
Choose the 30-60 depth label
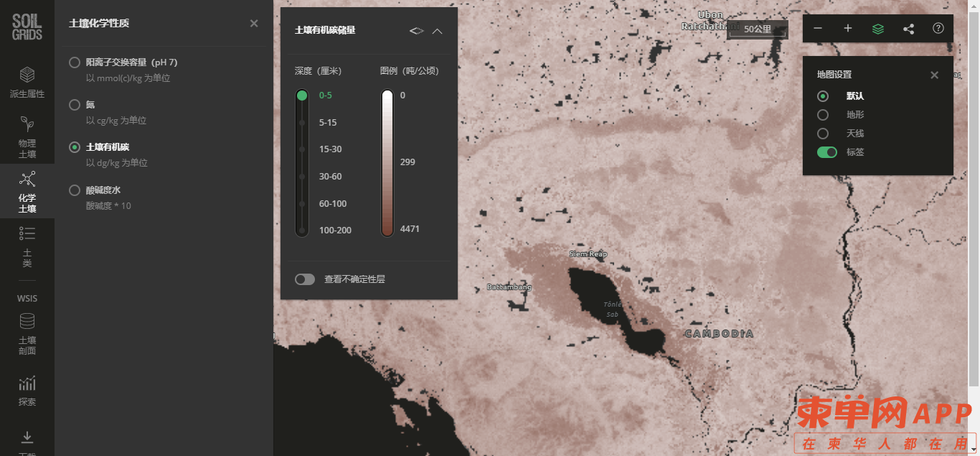330,177
